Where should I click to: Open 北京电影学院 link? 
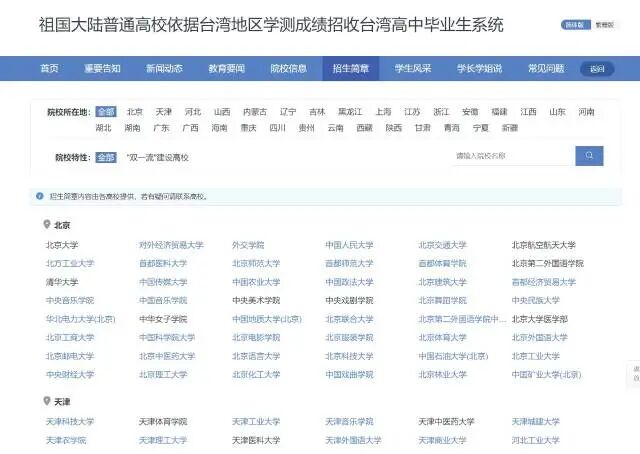click(x=256, y=338)
